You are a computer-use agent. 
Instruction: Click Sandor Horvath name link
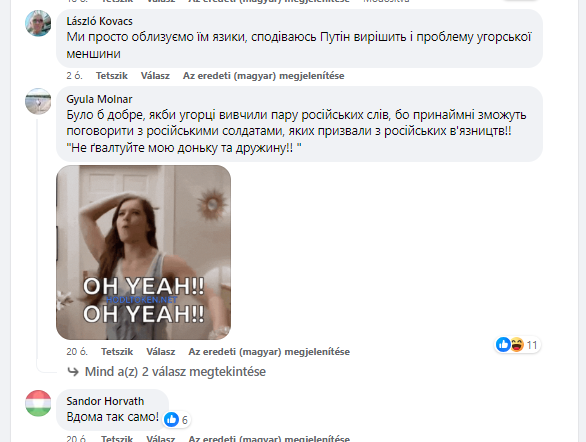[x=105, y=401]
